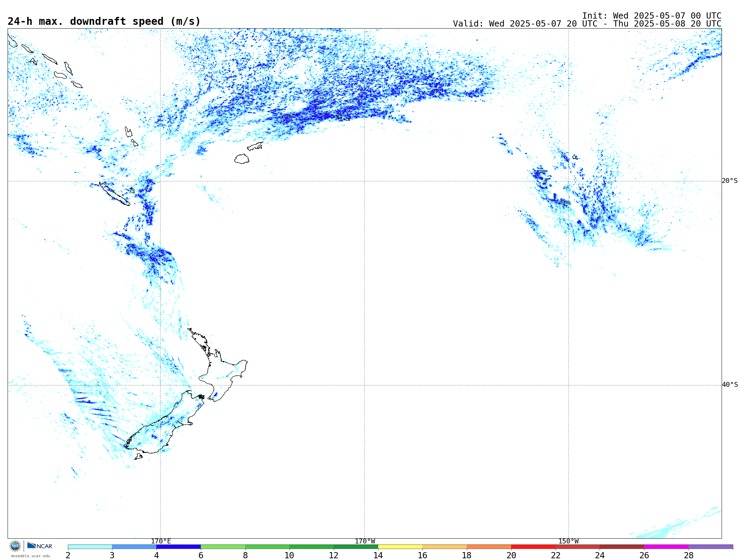Click the 20°S latitude label
Viewport: 744px width, 560px height.
click(730, 181)
